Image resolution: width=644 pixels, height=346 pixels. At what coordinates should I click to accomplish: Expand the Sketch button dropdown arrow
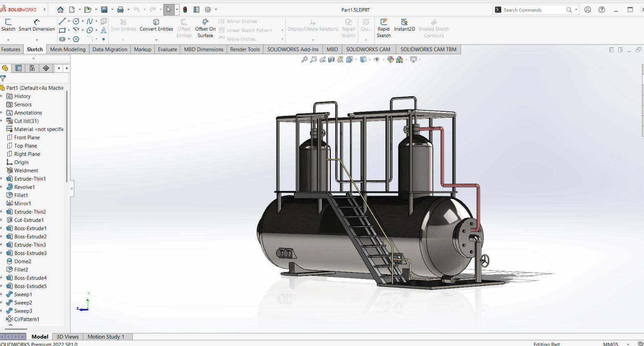(8, 40)
